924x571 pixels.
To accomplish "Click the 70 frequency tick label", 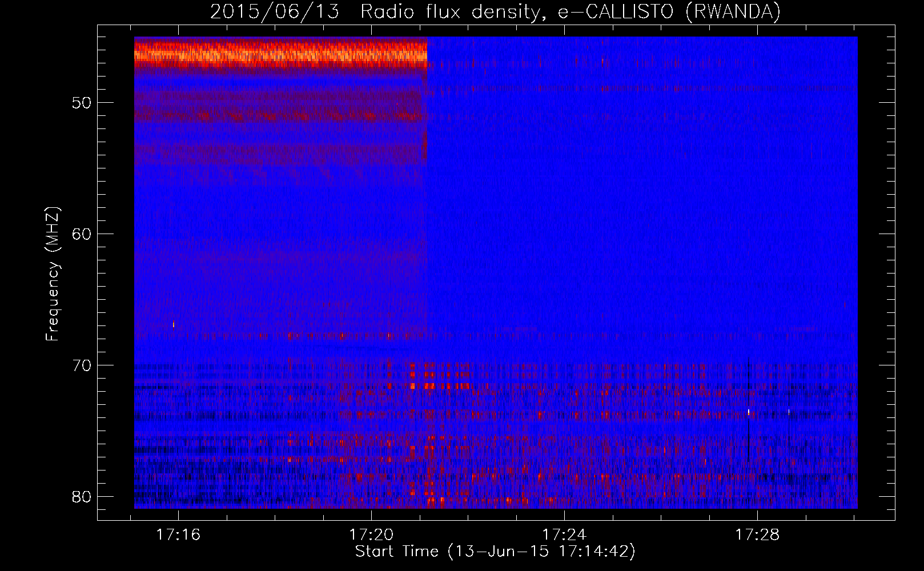I will pyautogui.click(x=82, y=365).
